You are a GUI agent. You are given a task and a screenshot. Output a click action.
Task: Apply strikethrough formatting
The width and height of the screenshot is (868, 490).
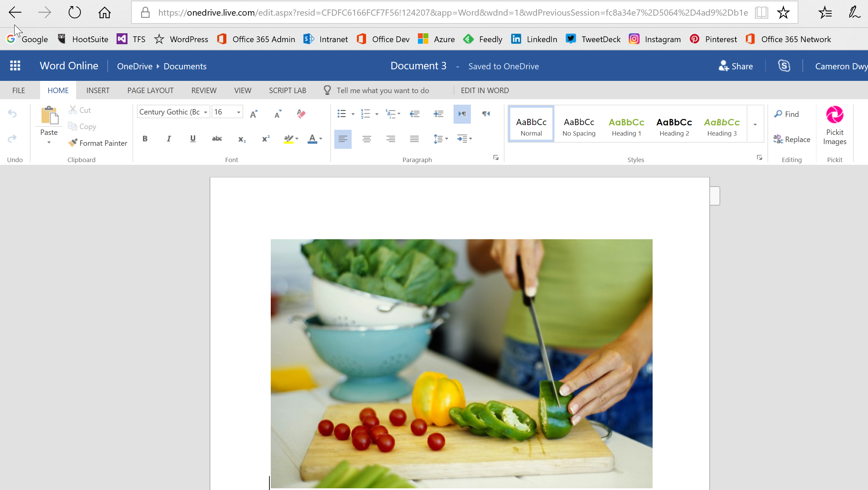(x=217, y=139)
